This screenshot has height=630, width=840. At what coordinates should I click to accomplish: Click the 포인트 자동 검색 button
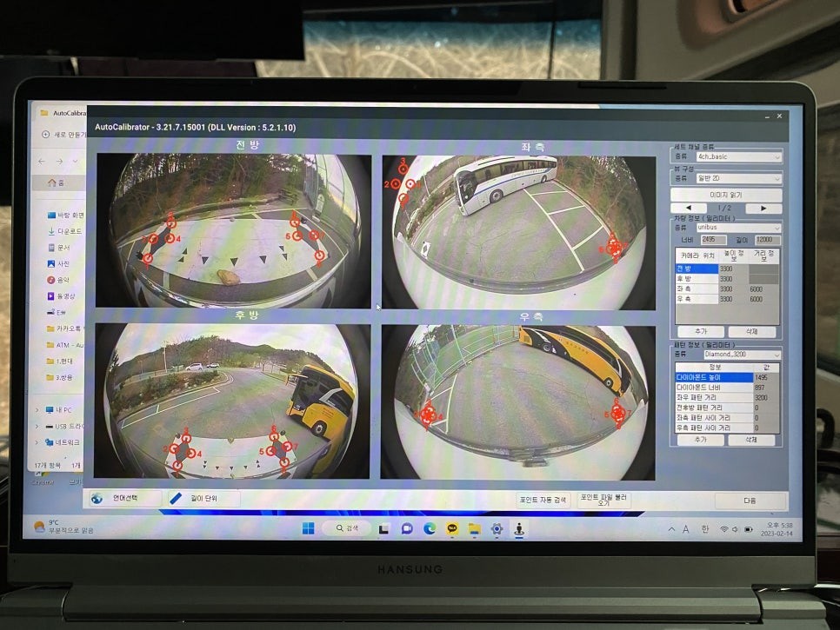click(x=543, y=500)
